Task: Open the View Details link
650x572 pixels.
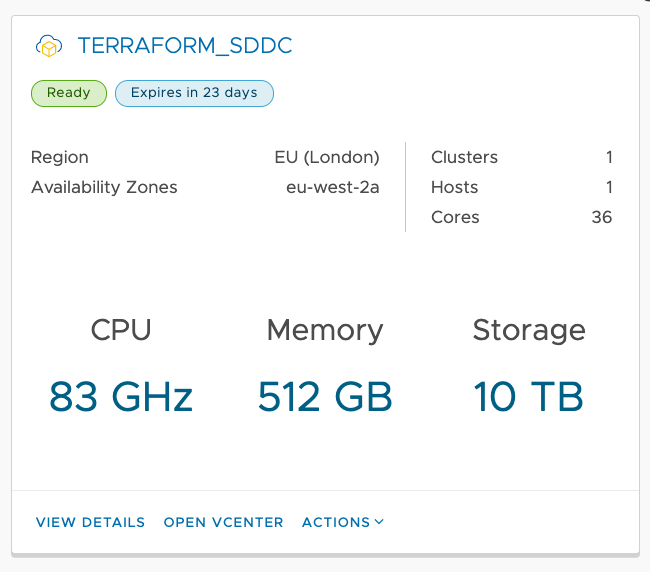Action: pos(90,522)
